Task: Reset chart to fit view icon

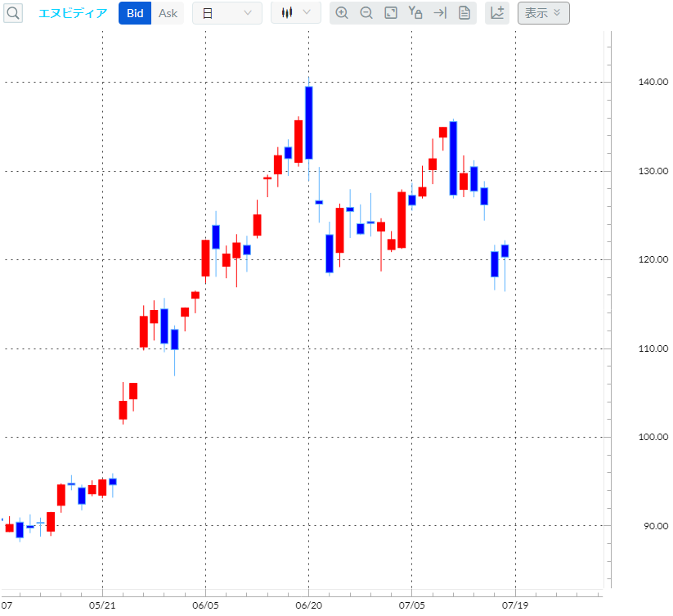Action: (391, 13)
